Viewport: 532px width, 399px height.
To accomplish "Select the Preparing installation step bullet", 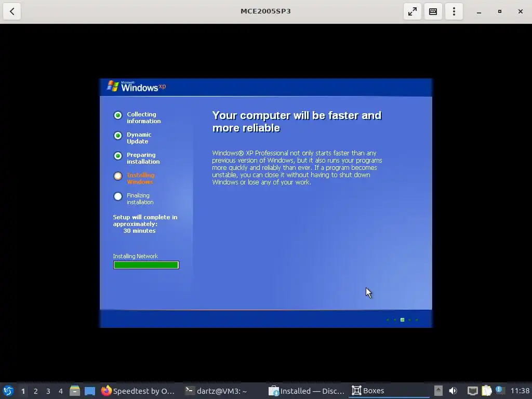I will click(118, 156).
